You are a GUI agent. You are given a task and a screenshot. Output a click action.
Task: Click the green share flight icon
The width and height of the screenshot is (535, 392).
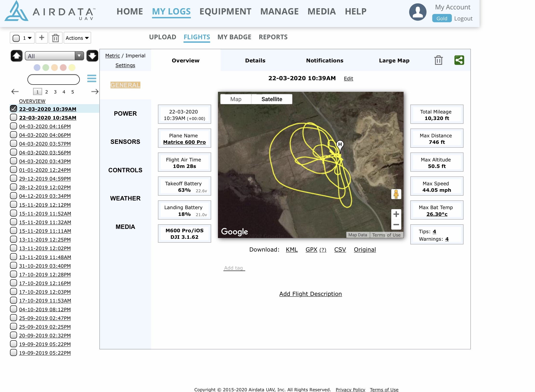[459, 60]
